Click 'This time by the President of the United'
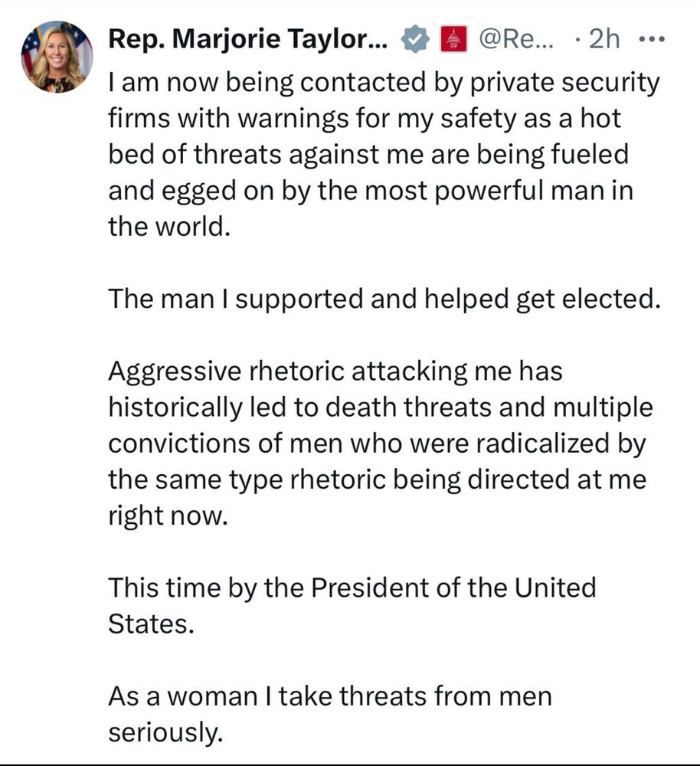The height and width of the screenshot is (766, 700). (352, 588)
